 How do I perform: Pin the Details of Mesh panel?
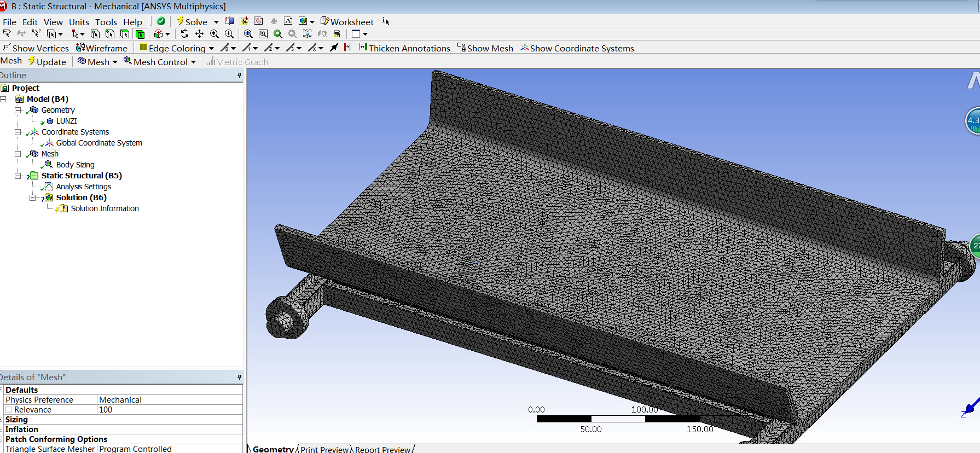pyautogui.click(x=239, y=377)
